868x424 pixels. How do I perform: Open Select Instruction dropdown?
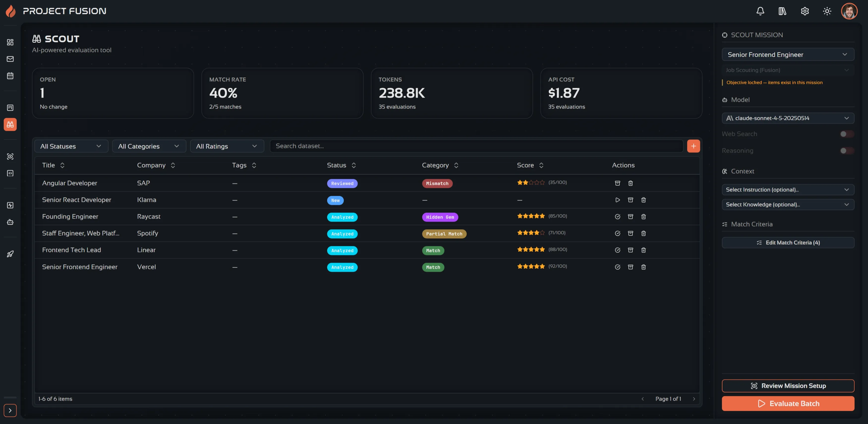788,190
